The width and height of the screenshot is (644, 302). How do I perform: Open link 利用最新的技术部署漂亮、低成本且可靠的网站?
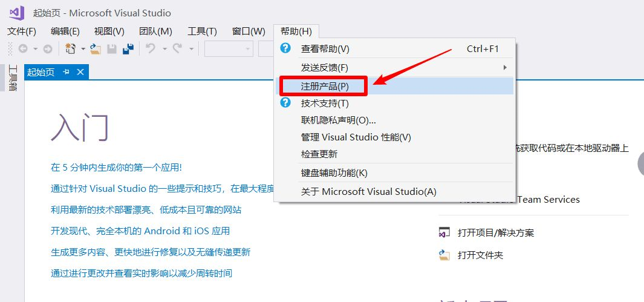click(146, 210)
